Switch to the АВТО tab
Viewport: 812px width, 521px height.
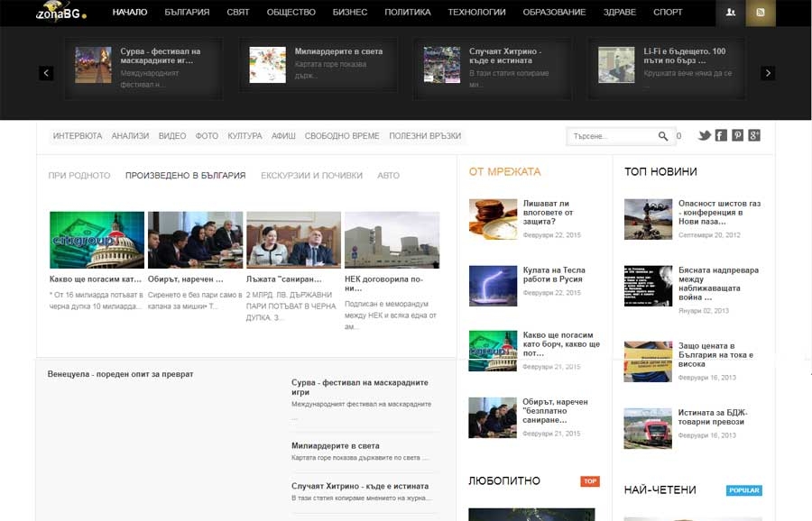[x=388, y=176]
